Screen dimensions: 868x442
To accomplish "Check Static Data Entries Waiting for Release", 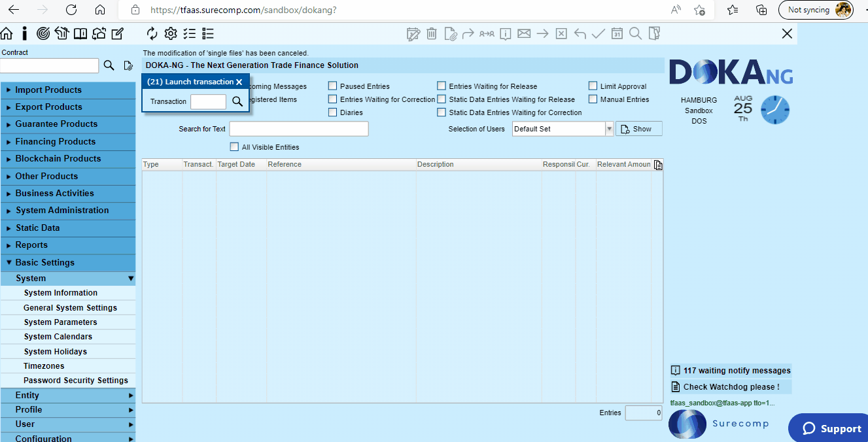I will [x=442, y=99].
